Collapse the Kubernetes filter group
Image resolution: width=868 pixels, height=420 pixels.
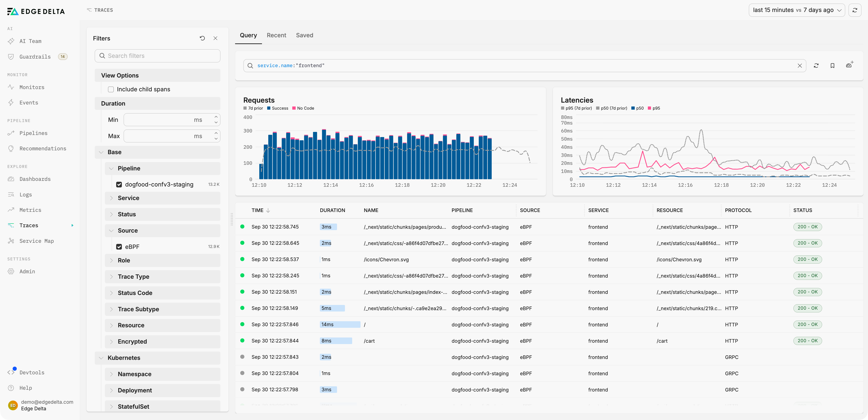pos(157,358)
